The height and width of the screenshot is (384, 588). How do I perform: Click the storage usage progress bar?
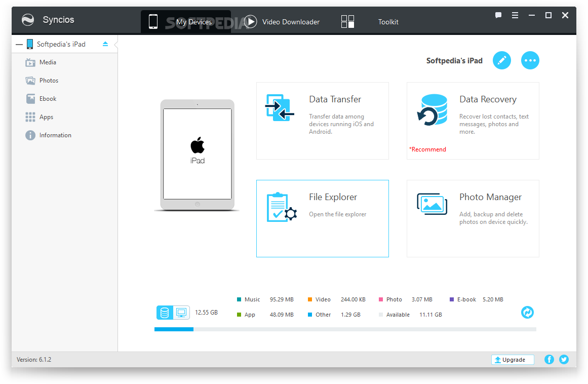point(345,329)
